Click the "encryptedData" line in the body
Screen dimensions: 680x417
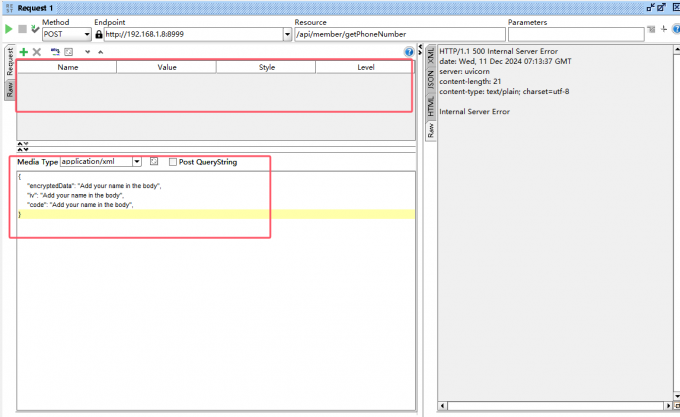(94, 186)
